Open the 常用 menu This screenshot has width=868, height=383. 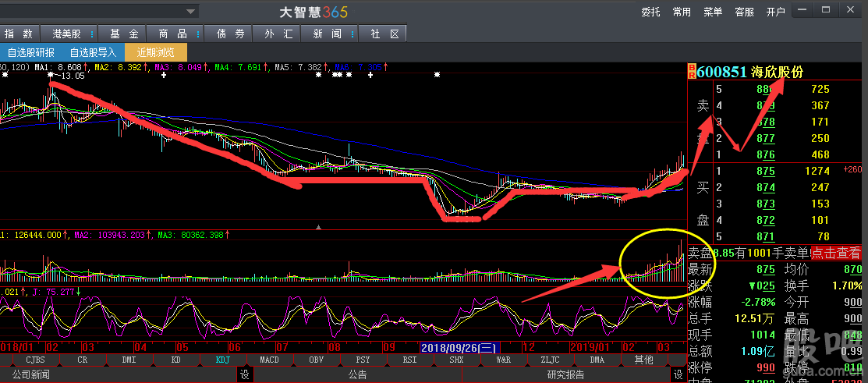point(682,12)
